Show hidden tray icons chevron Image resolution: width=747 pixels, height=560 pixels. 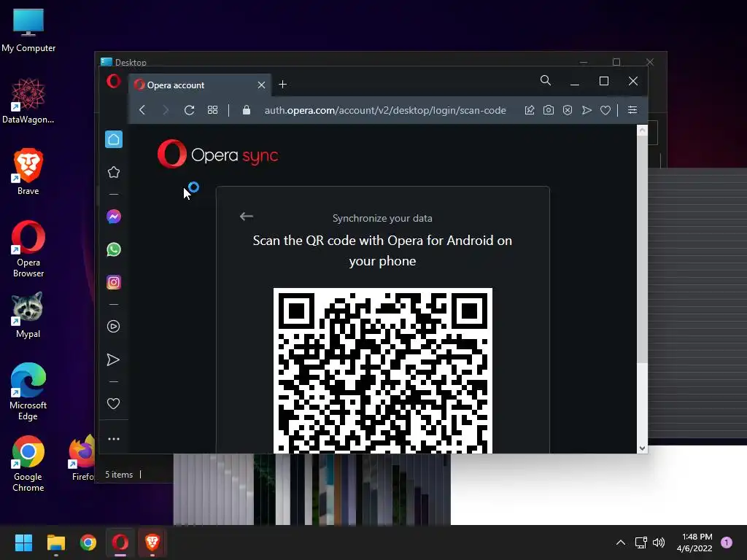tap(620, 542)
